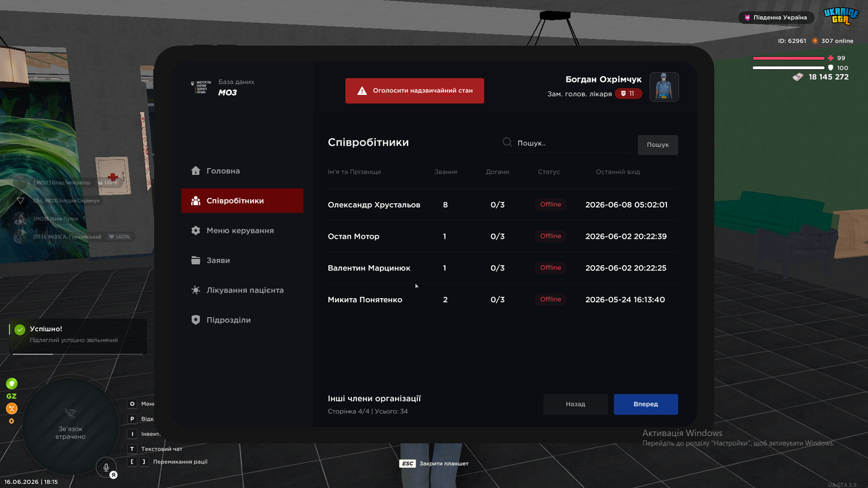Click the icon beside Лікування пацієнта
The width and height of the screenshot is (868, 488).
click(196, 290)
